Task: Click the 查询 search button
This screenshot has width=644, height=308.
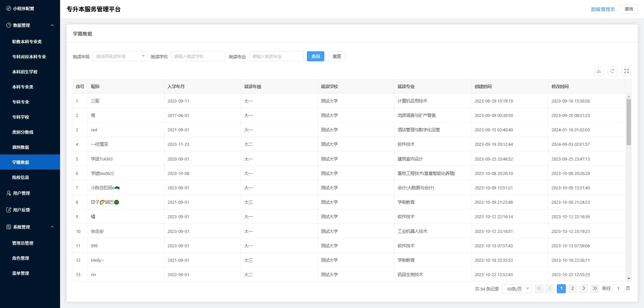Action: click(316, 56)
